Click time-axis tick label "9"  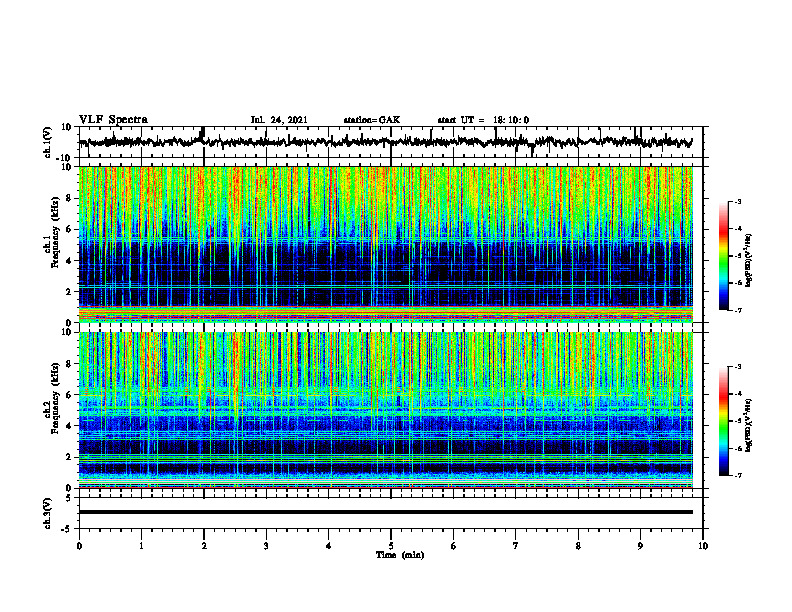pyautogui.click(x=640, y=546)
